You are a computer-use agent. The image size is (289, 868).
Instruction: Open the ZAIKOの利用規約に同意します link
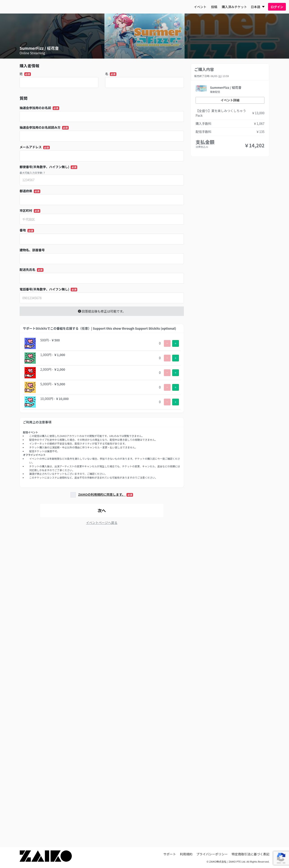click(102, 495)
